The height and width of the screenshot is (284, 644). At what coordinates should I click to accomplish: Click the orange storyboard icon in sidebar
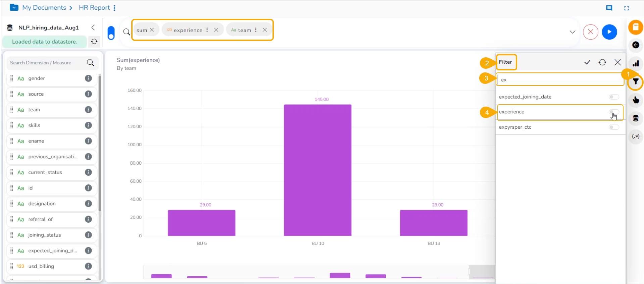636,27
